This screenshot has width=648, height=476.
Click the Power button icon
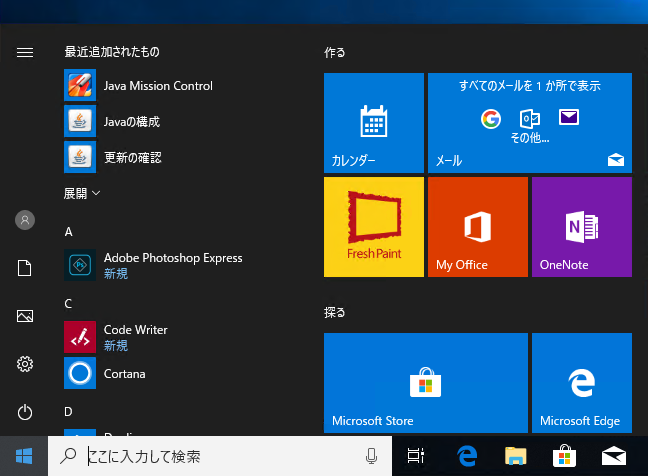25,412
